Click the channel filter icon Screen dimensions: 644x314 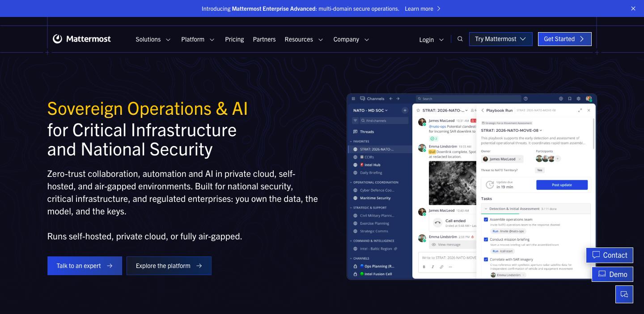click(x=356, y=121)
